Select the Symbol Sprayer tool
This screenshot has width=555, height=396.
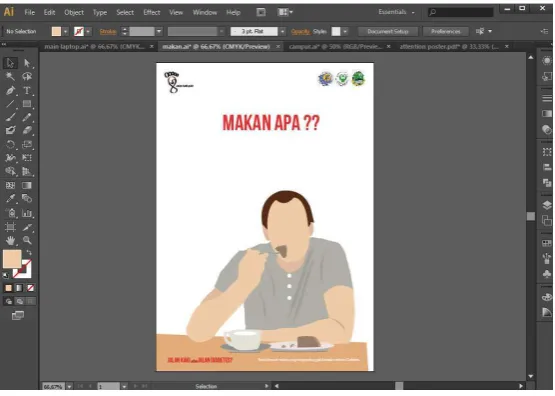(10, 213)
